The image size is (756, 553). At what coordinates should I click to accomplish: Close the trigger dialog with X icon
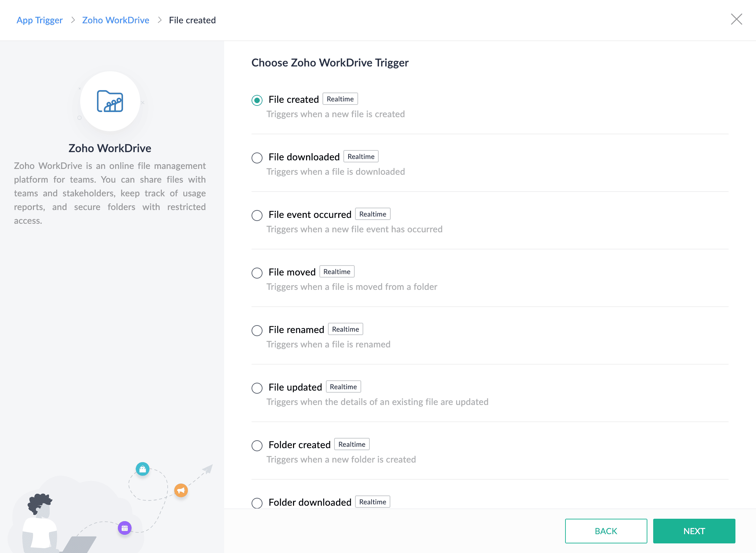[736, 20]
